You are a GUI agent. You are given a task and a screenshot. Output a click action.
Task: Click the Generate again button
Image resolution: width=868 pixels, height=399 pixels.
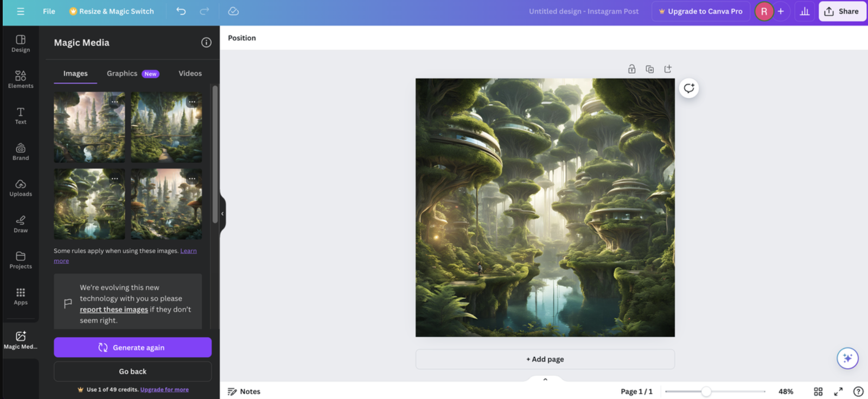[x=133, y=347]
